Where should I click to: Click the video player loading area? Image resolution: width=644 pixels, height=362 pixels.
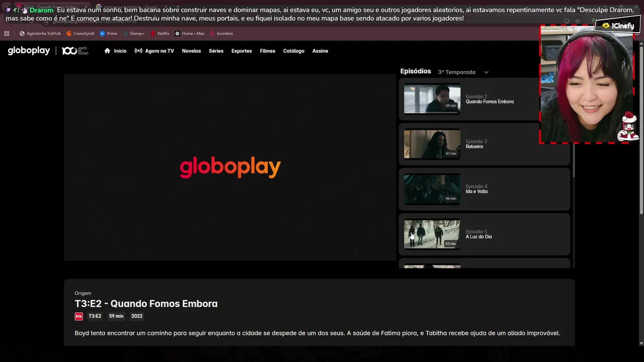pyautogui.click(x=230, y=167)
